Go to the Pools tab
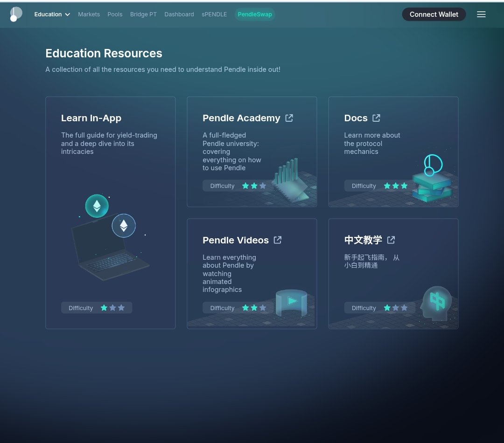 click(115, 14)
